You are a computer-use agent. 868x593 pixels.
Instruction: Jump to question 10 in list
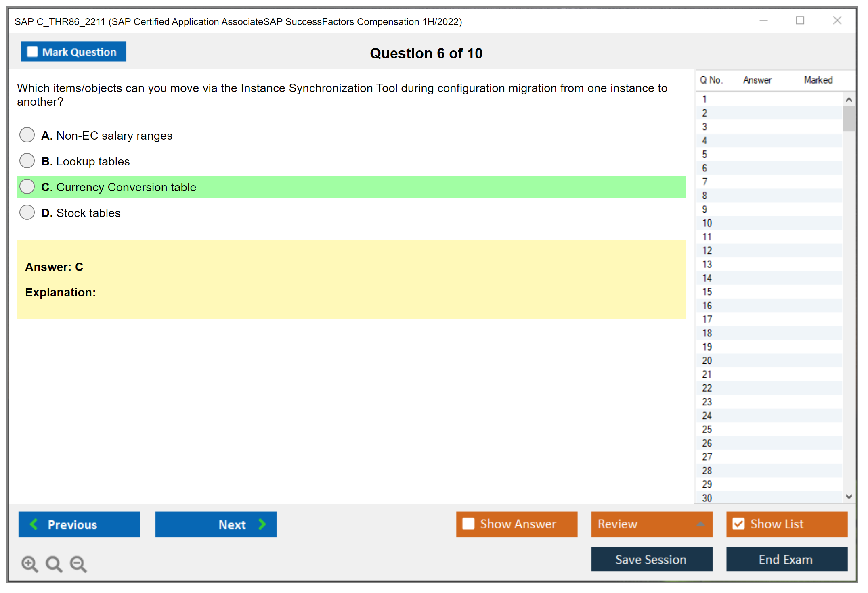coord(707,223)
